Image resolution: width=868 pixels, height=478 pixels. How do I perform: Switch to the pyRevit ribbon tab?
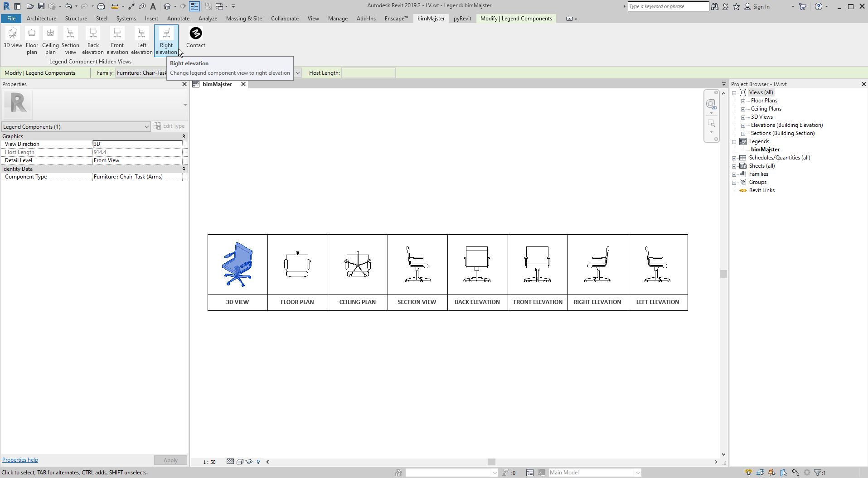click(462, 19)
